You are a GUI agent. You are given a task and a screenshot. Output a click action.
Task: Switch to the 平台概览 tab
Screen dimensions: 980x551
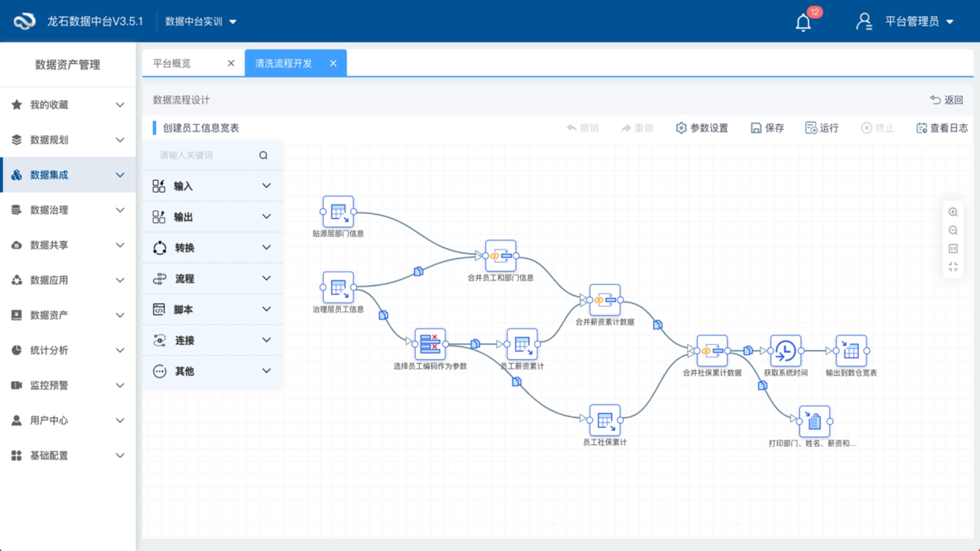pyautogui.click(x=172, y=63)
